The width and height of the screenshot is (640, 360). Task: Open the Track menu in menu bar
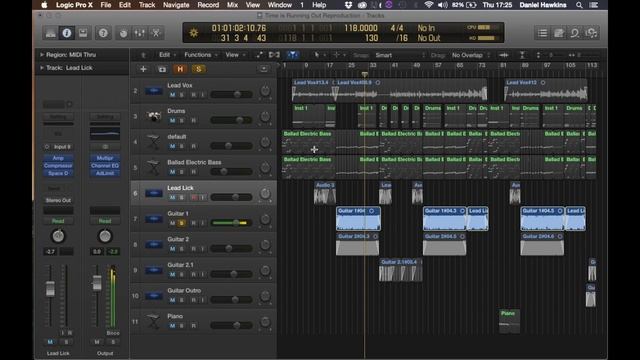coord(147,5)
